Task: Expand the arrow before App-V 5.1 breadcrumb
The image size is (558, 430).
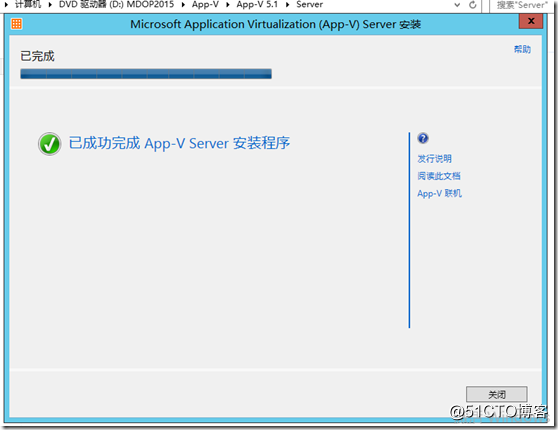Action: 228,5
